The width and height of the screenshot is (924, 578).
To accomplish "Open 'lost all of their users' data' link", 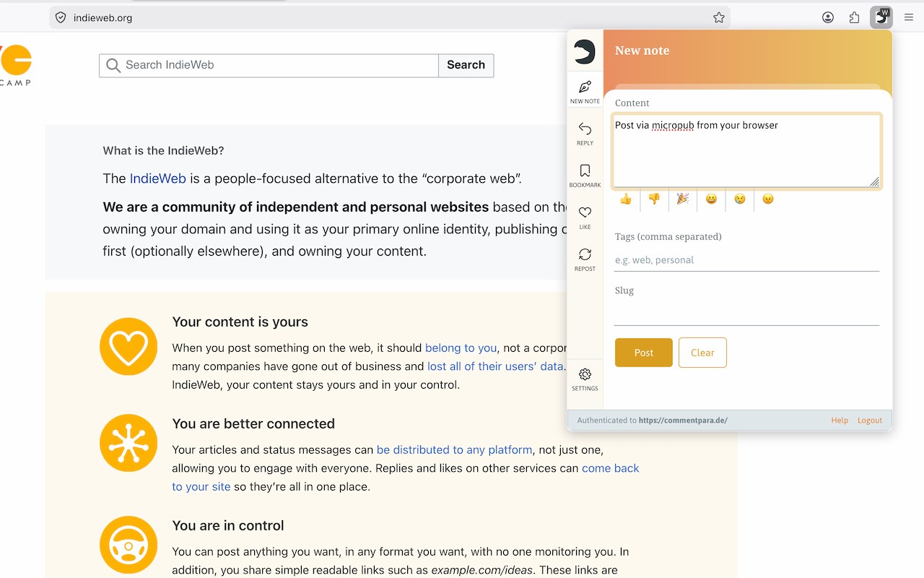I will (x=495, y=366).
